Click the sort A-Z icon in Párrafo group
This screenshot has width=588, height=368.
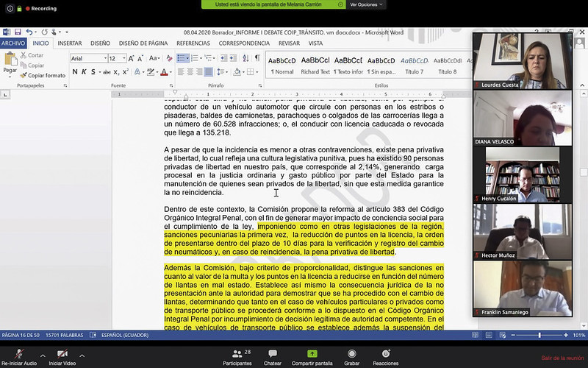(245, 58)
